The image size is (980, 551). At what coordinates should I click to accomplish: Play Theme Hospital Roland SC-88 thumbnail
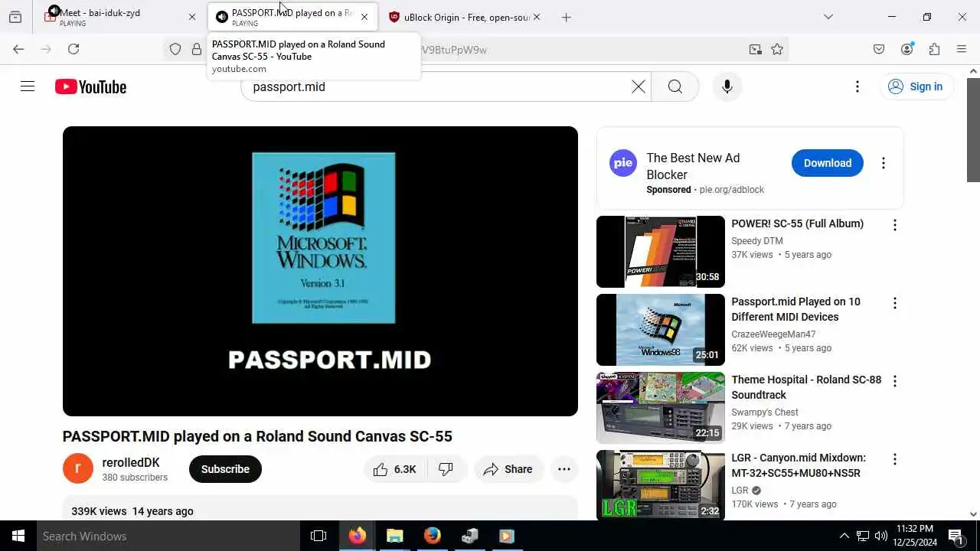[661, 408]
